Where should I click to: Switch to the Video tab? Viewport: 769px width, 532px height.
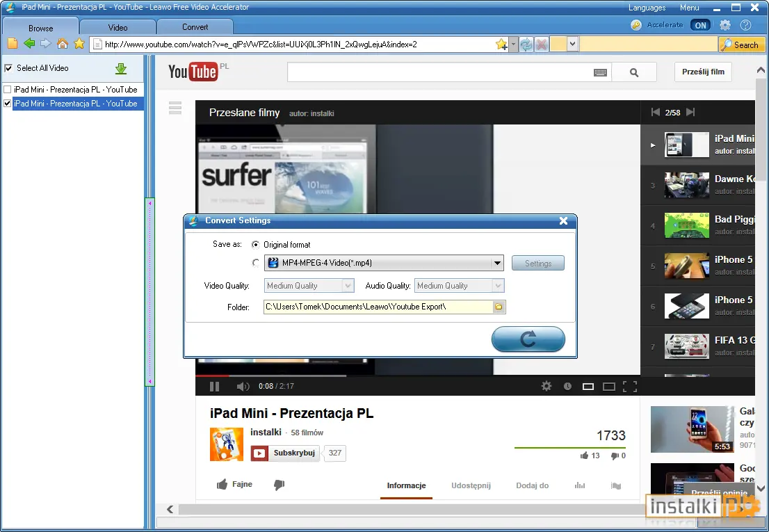[x=118, y=28]
